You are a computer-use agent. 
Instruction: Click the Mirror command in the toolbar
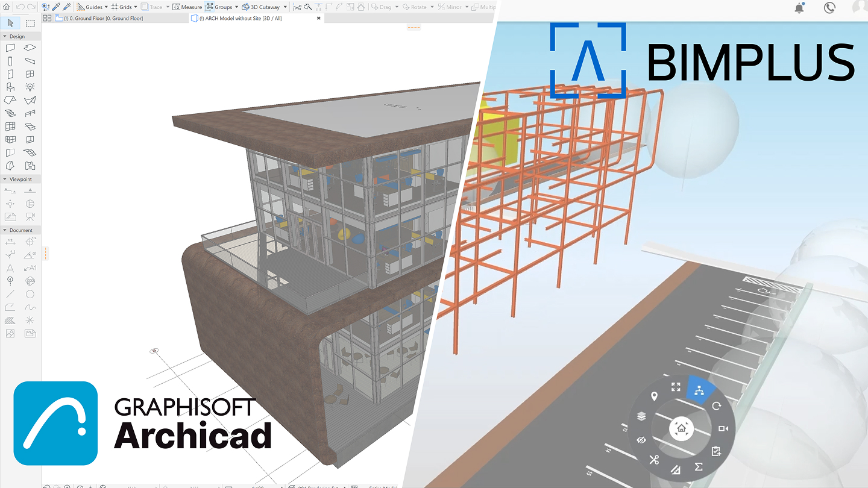coord(450,7)
